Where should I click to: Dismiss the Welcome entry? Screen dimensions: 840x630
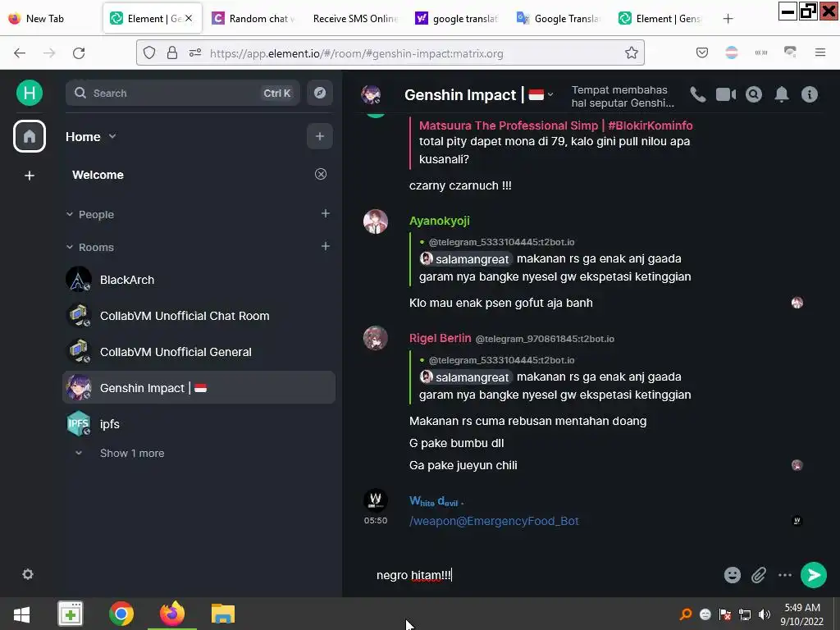(x=321, y=174)
